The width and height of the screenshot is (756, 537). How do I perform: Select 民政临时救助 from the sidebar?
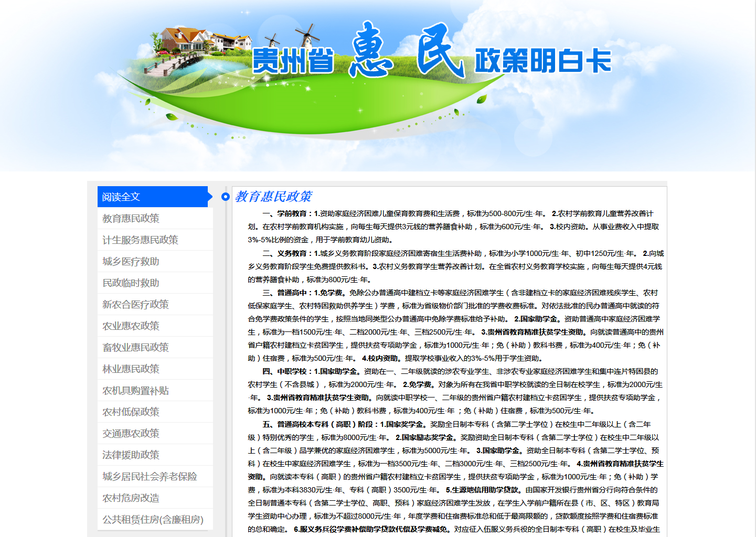[131, 283]
